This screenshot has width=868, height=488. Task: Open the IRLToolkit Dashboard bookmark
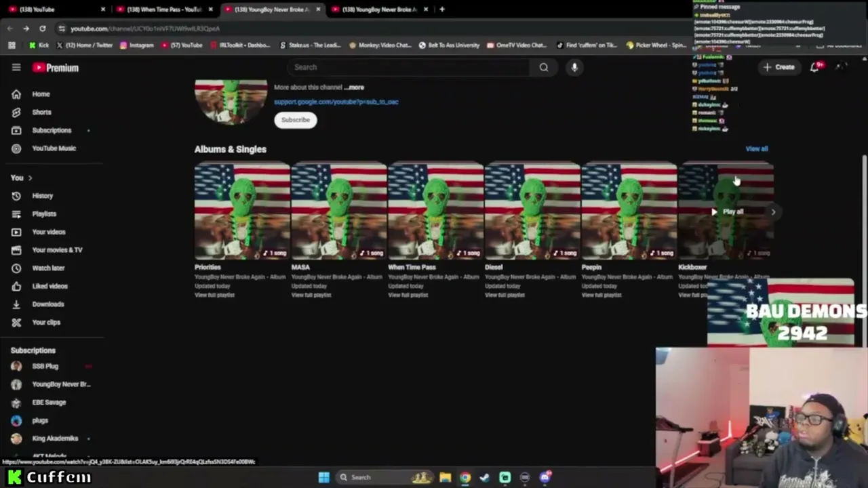click(x=240, y=45)
